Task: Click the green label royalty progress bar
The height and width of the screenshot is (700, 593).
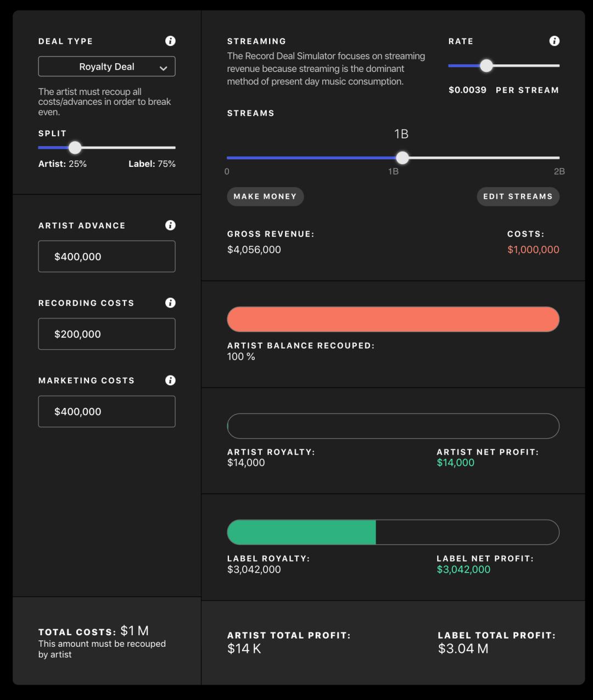Action: pos(301,533)
